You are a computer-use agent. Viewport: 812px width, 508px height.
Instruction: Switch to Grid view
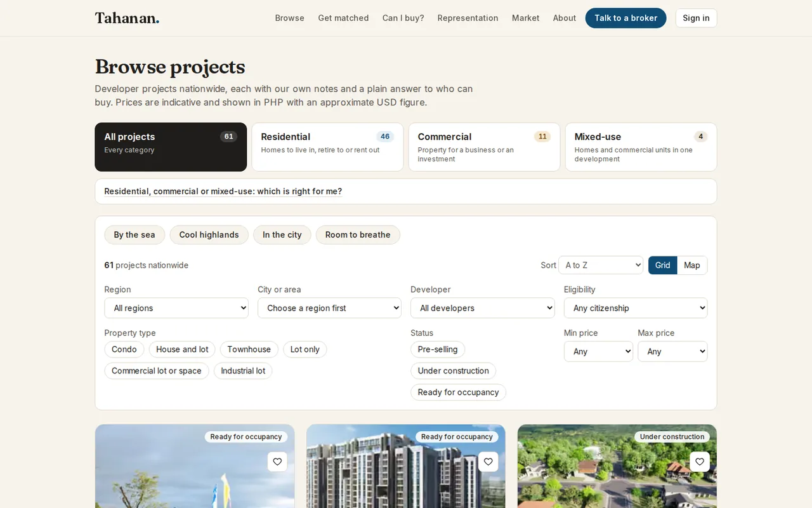coord(663,265)
